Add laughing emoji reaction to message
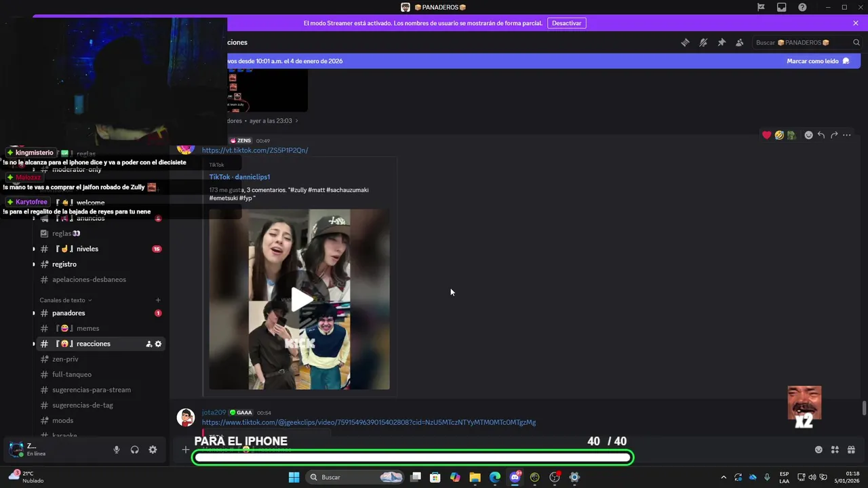Image resolution: width=868 pixels, height=488 pixels. coord(779,135)
